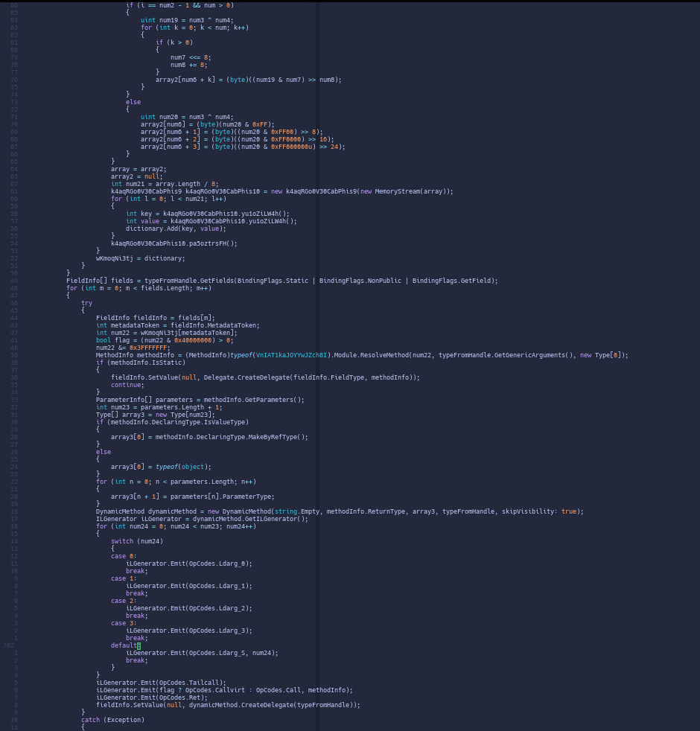Click the 'array2[num6 + 3]' assignment line

click(x=243, y=147)
